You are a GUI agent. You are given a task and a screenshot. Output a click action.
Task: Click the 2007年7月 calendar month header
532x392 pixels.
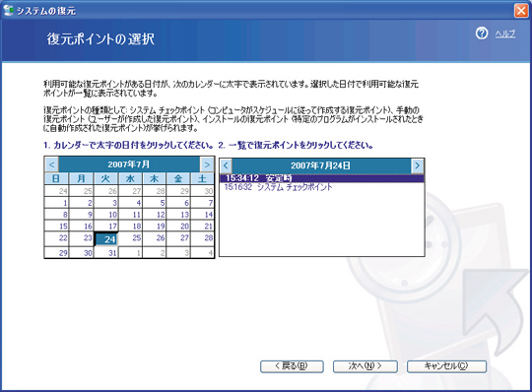129,164
